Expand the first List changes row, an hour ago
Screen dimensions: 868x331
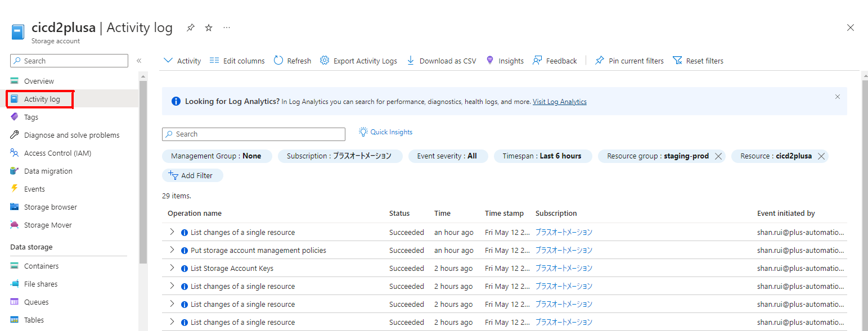coord(172,232)
